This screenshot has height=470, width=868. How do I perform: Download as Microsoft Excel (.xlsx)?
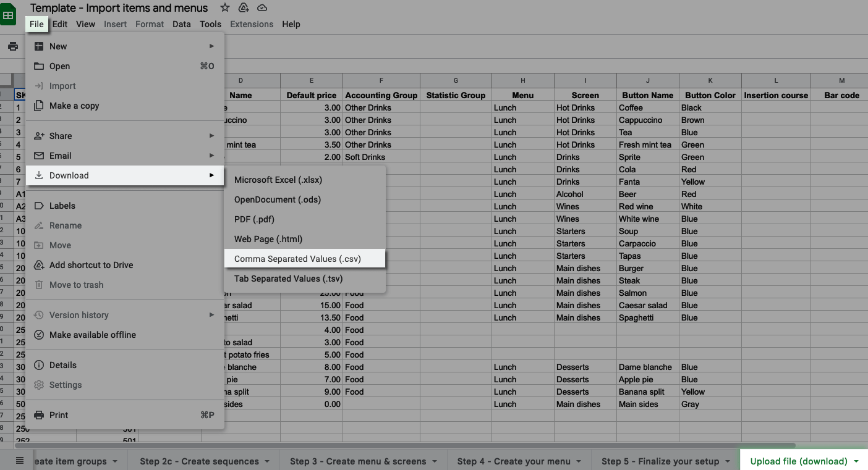pos(278,180)
